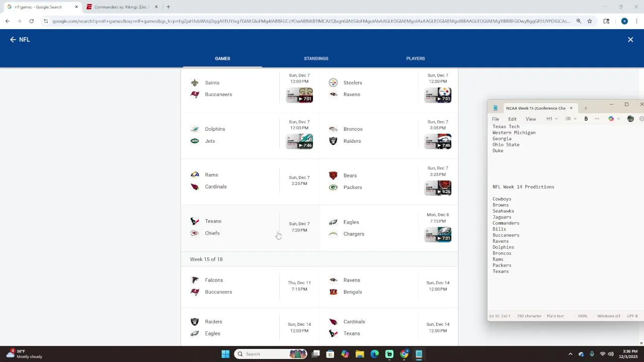Click the 'Cowboys' line in Notepad
The width and height of the screenshot is (644, 362).
coord(502,199)
